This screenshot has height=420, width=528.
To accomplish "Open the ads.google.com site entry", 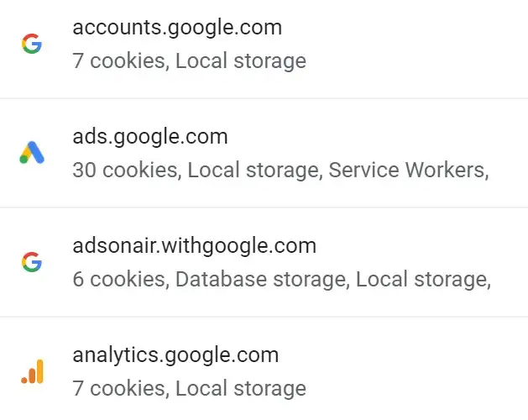I will 264,153.
